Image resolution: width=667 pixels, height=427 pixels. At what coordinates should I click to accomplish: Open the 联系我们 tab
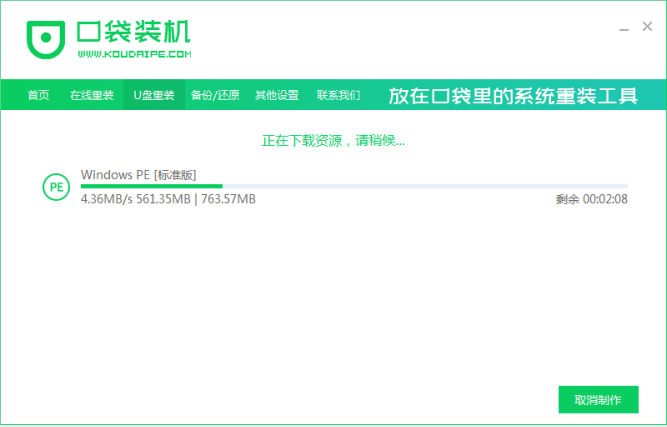pos(338,95)
